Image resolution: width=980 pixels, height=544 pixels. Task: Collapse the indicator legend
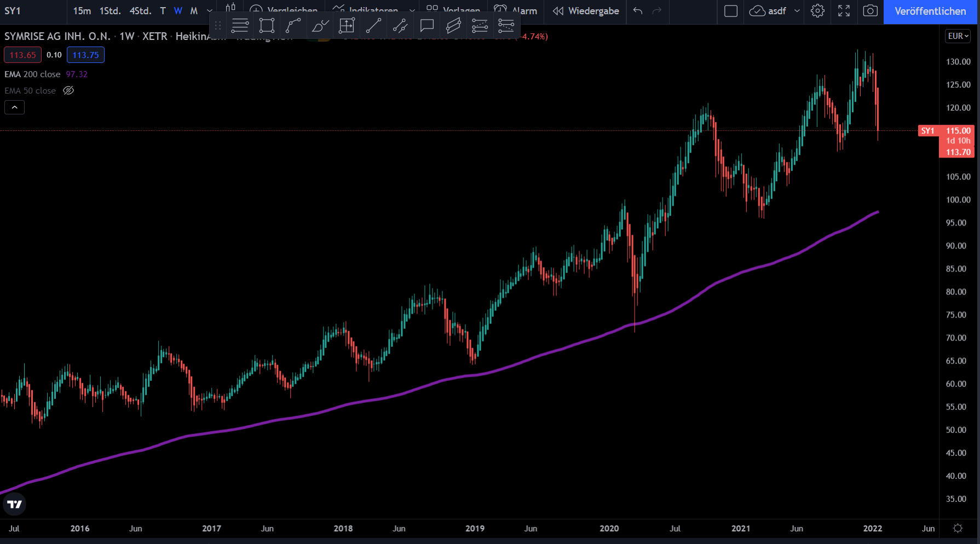[15, 107]
